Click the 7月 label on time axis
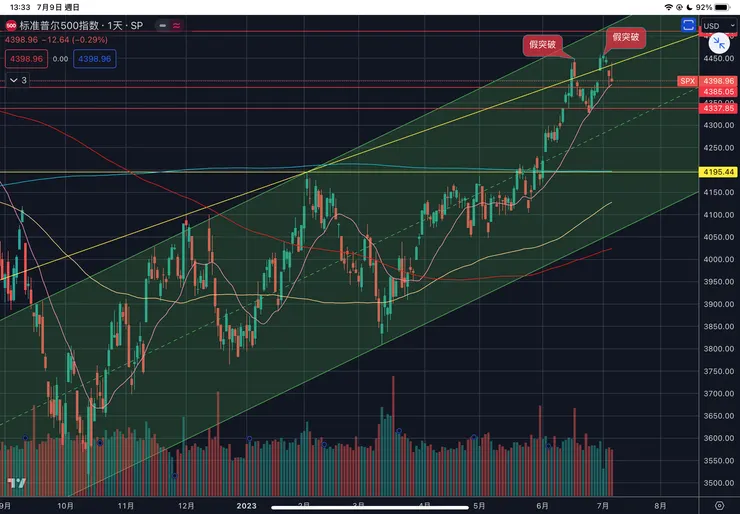The image size is (740, 514). pos(601,507)
